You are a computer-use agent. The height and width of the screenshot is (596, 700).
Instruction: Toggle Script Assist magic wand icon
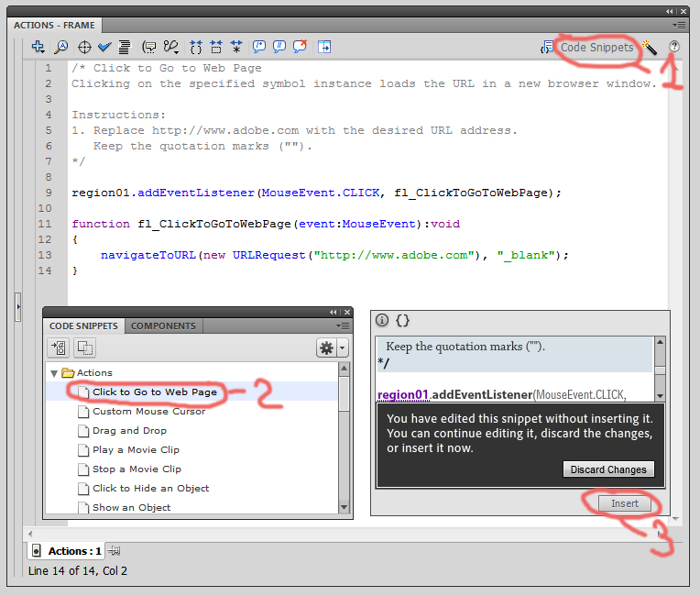650,47
